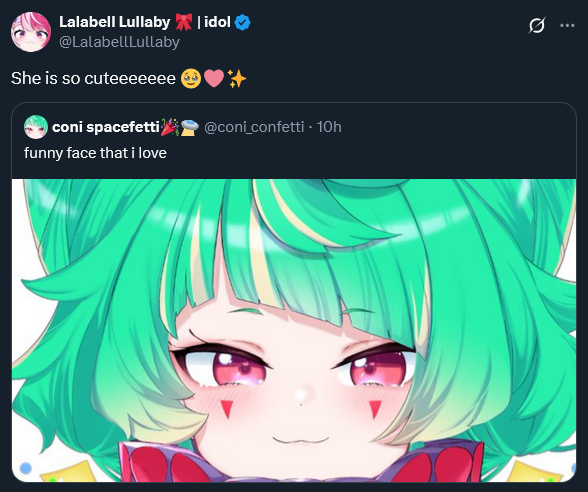Open Lalabell Lullaby's pink-haired profile avatar
Screen dimensions: 588x492
tap(31, 32)
